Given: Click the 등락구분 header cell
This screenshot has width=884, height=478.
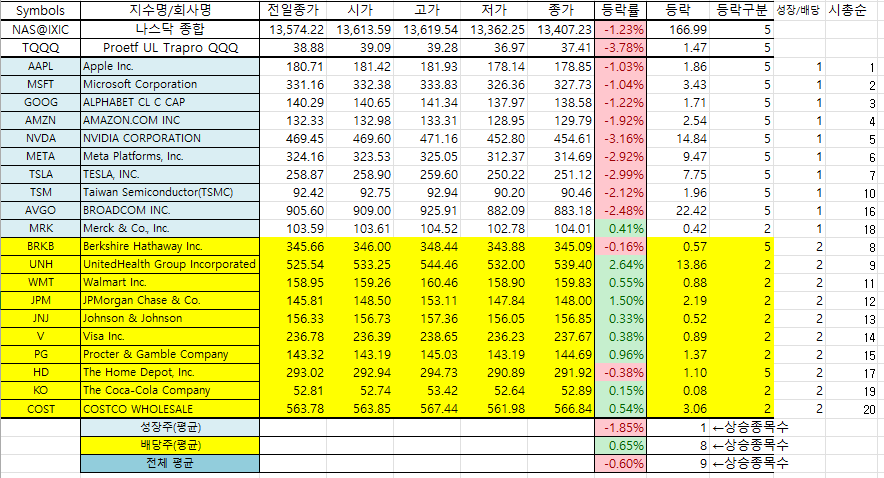Looking at the screenshot, I should point(741,11).
